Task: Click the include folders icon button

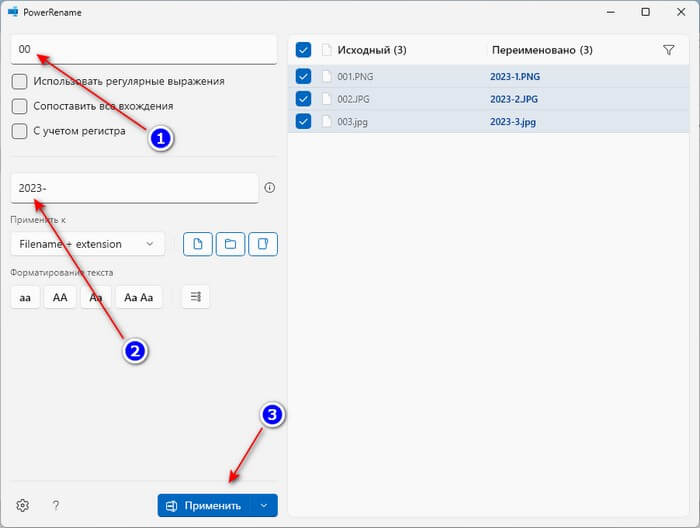Action: pyautogui.click(x=230, y=244)
